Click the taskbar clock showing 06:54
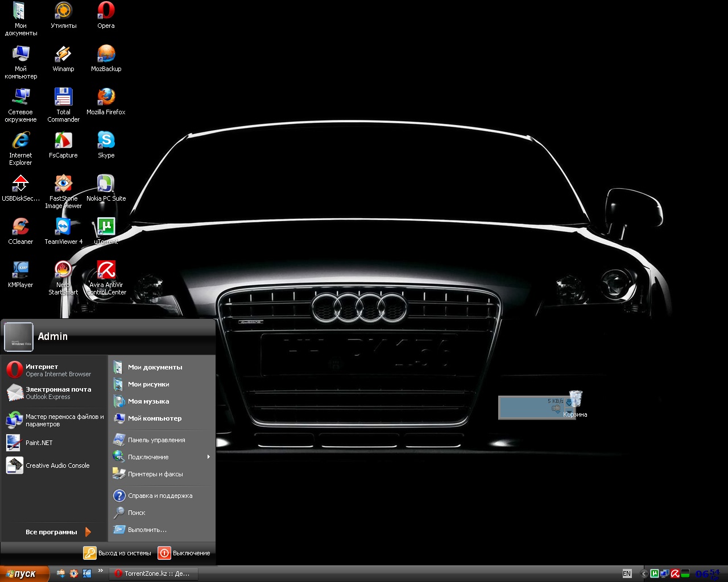728x582 pixels. point(707,574)
